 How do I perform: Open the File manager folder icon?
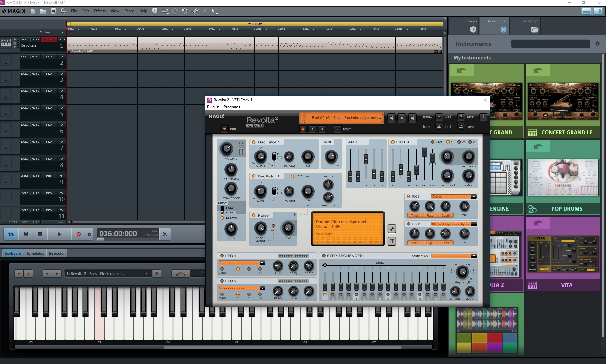tap(535, 29)
